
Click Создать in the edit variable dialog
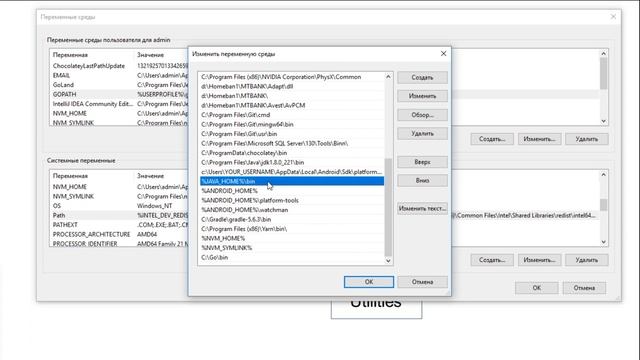(x=422, y=77)
